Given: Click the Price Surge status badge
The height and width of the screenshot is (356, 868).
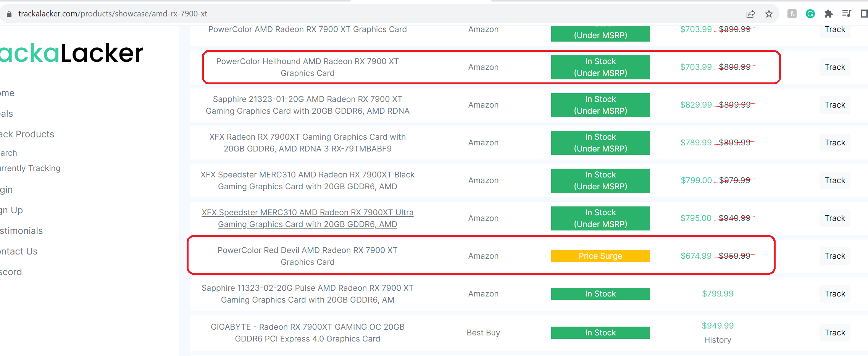Looking at the screenshot, I should (600, 256).
